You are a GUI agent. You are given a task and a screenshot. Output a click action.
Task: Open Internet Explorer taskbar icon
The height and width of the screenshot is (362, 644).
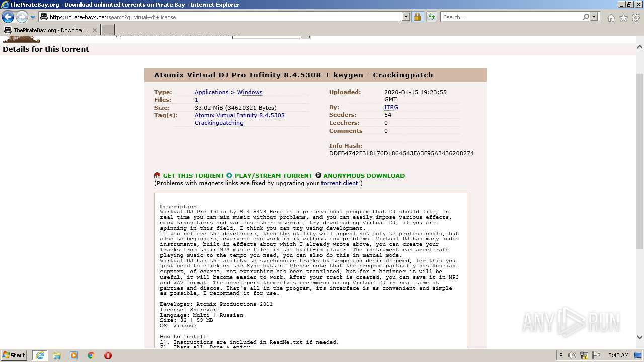40,355
